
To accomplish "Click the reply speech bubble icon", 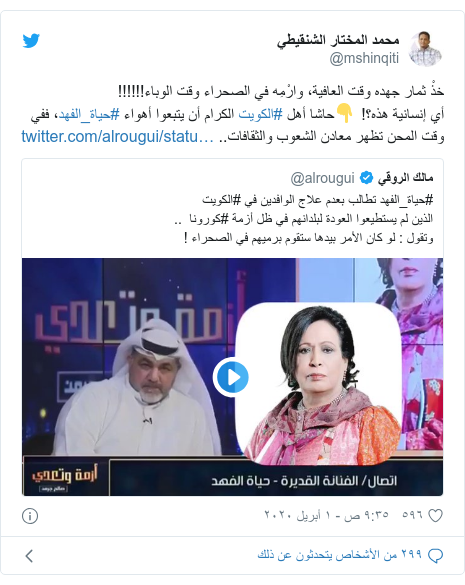I will [x=435, y=556].
